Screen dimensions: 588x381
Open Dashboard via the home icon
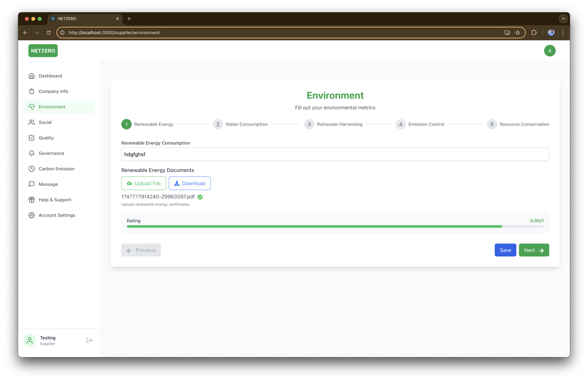click(x=32, y=76)
